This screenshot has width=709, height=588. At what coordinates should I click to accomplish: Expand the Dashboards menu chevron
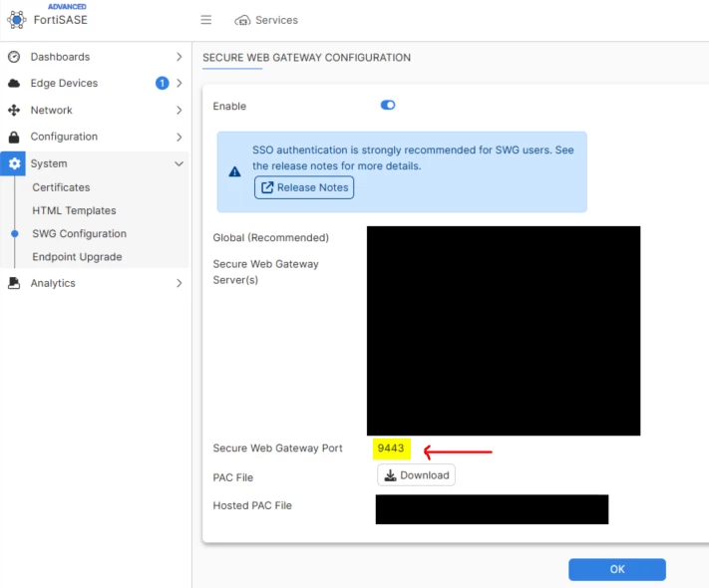click(x=179, y=57)
